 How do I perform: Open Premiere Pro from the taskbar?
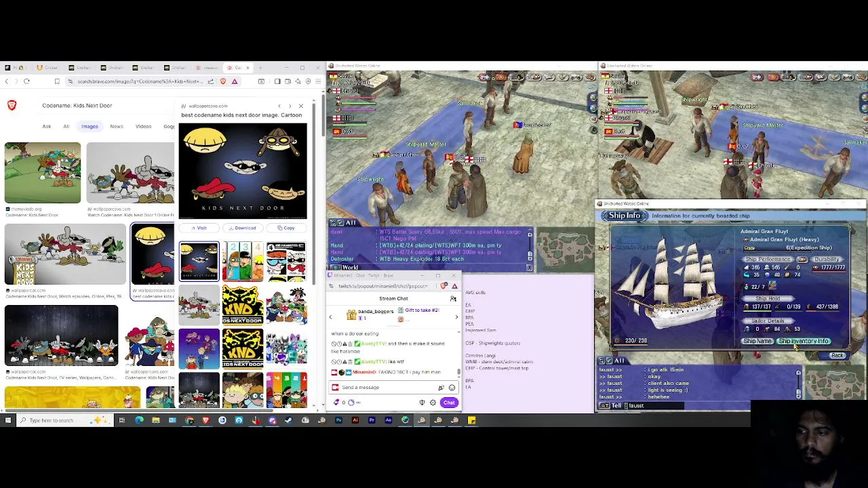(371, 420)
